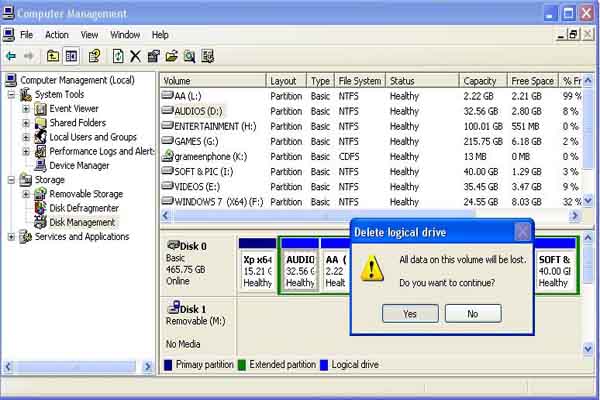Select Disk Defragmenter in the tree
Viewport: 600px width, 400px height.
pos(90,208)
